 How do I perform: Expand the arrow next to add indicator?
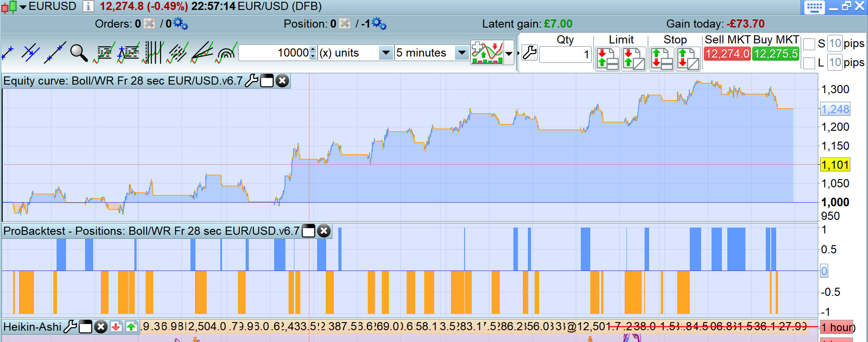click(x=509, y=53)
